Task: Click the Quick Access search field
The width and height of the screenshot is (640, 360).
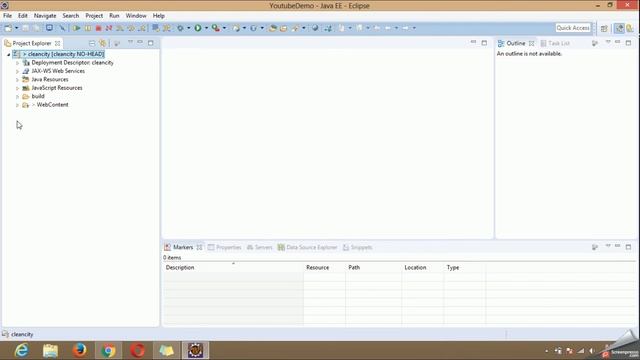Action: (x=573, y=28)
